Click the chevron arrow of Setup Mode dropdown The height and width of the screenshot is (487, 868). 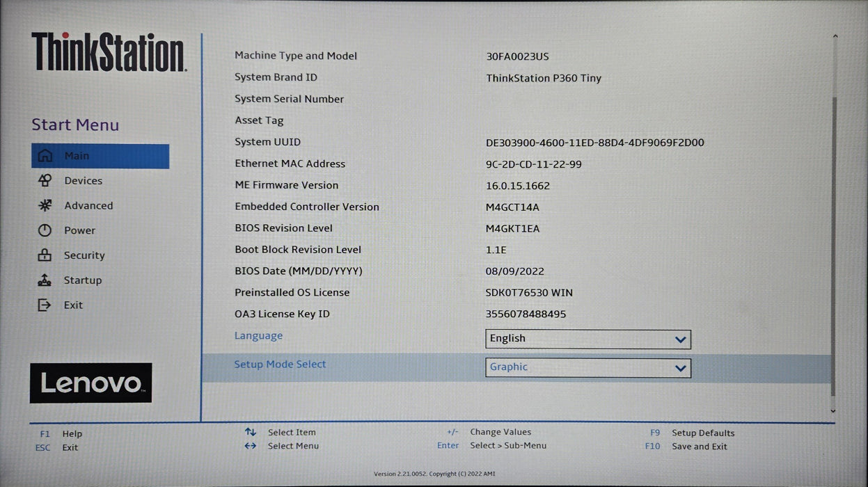coord(681,369)
